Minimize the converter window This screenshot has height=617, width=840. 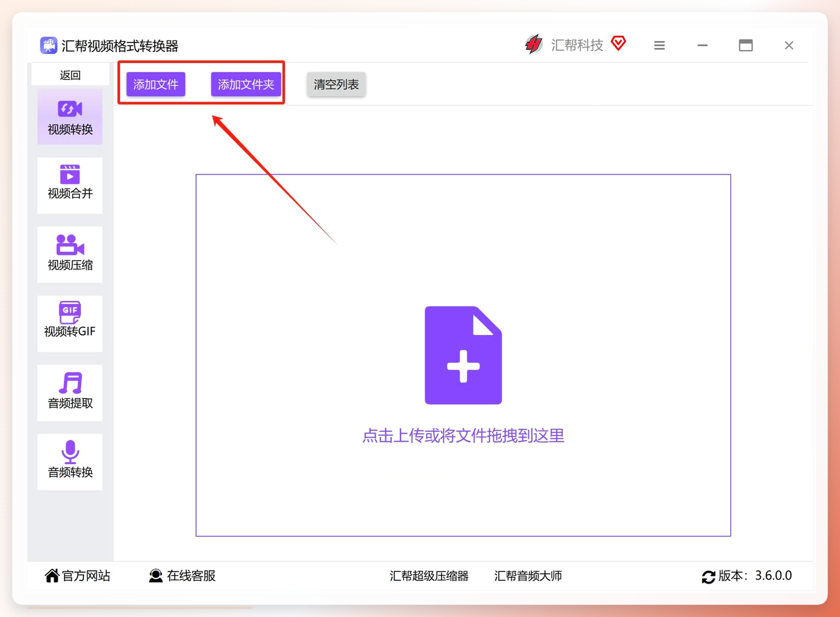702,46
